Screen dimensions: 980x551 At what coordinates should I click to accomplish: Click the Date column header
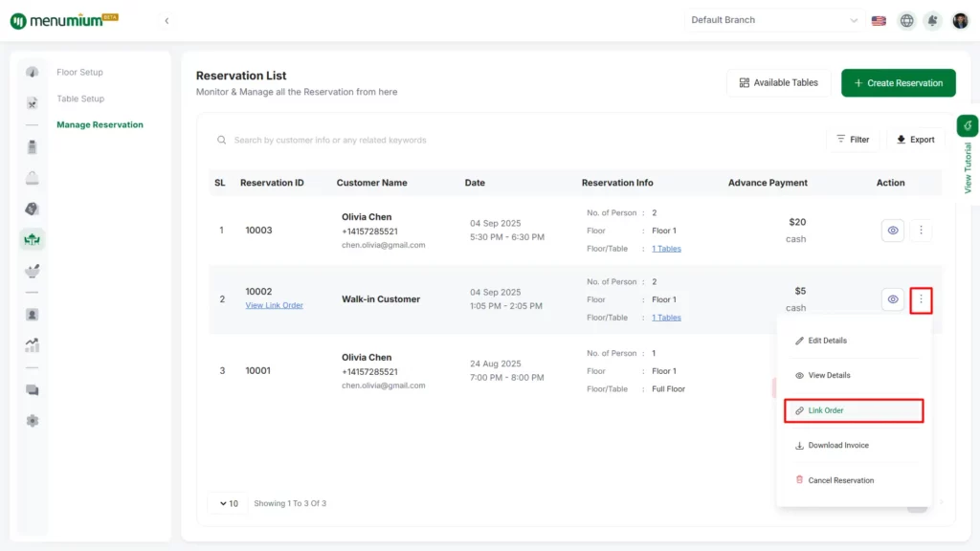point(475,183)
